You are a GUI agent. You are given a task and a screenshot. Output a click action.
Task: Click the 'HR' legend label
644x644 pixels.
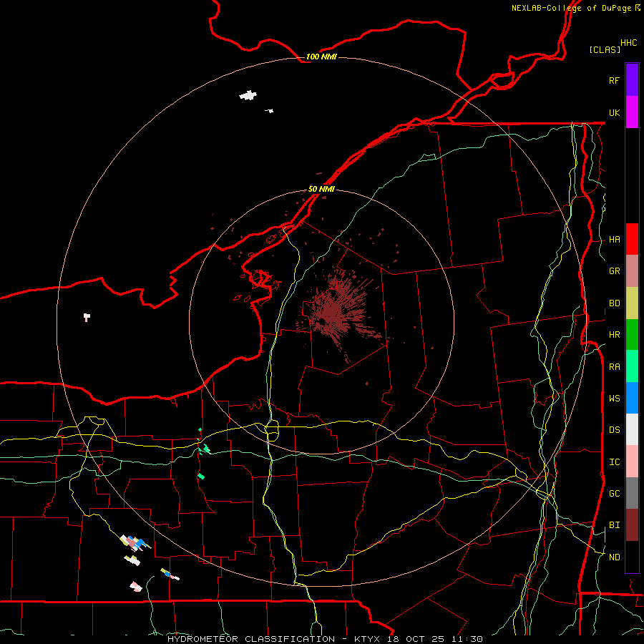pos(614,335)
